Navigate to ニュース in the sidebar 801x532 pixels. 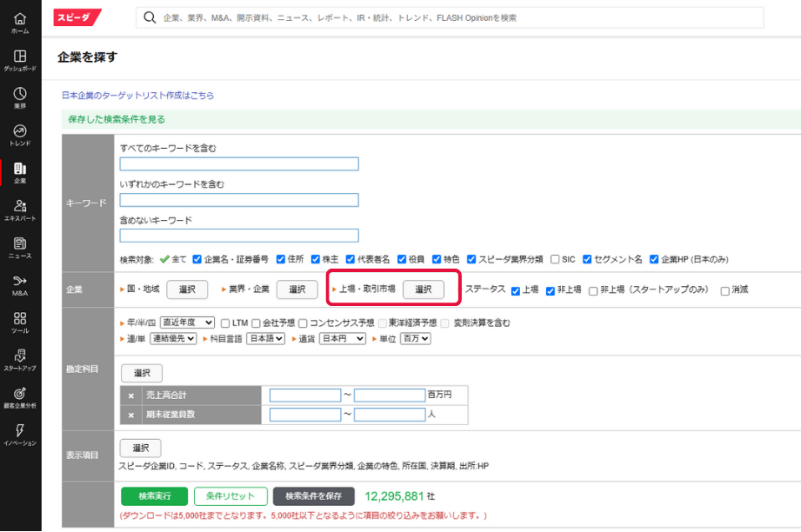click(19, 249)
